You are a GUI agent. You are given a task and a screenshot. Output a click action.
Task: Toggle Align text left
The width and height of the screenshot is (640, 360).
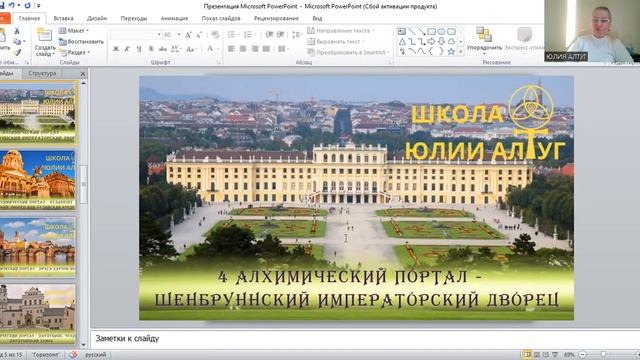coord(231,49)
